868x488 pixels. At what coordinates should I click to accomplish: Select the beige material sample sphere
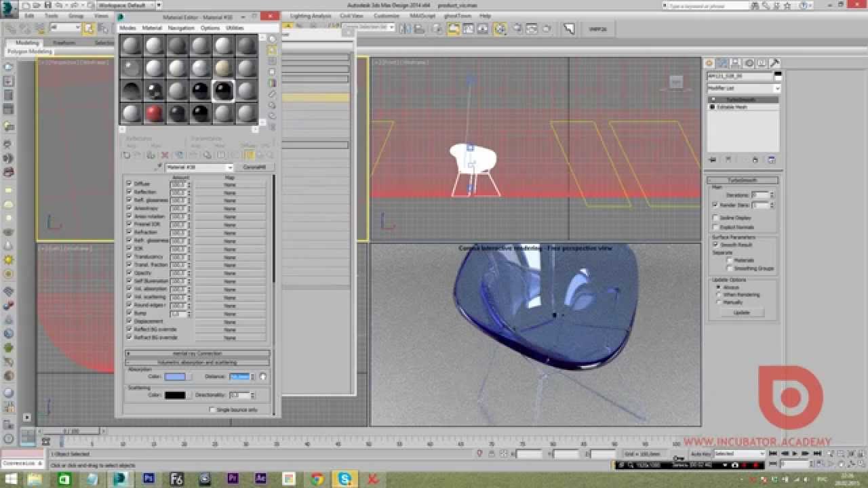pos(223,68)
